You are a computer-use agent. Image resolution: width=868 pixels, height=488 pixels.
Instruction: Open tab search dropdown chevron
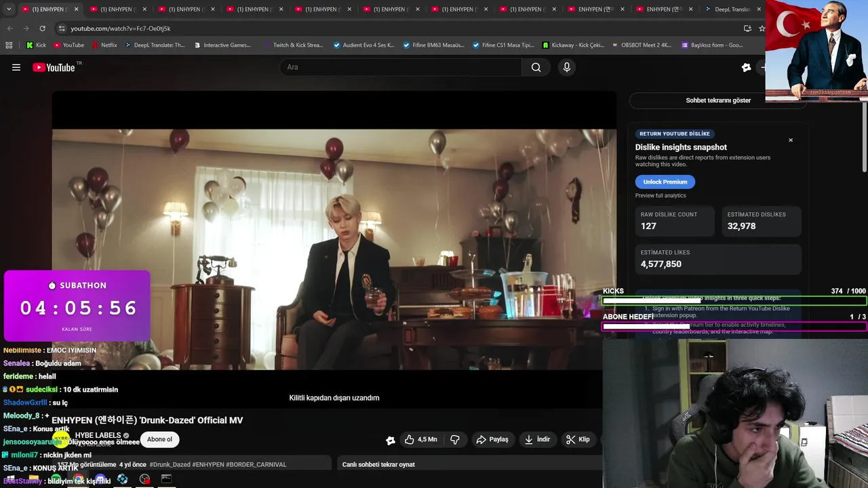[x=9, y=9]
